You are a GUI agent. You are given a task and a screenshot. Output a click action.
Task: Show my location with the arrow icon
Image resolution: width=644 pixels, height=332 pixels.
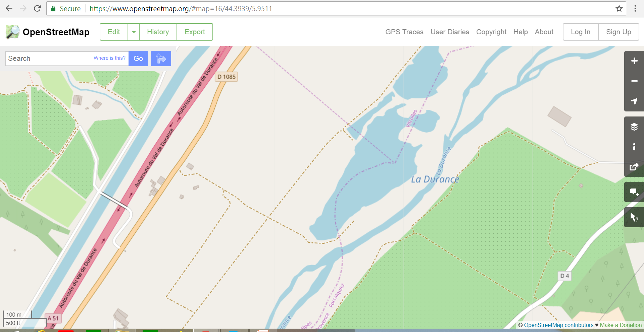[634, 101]
